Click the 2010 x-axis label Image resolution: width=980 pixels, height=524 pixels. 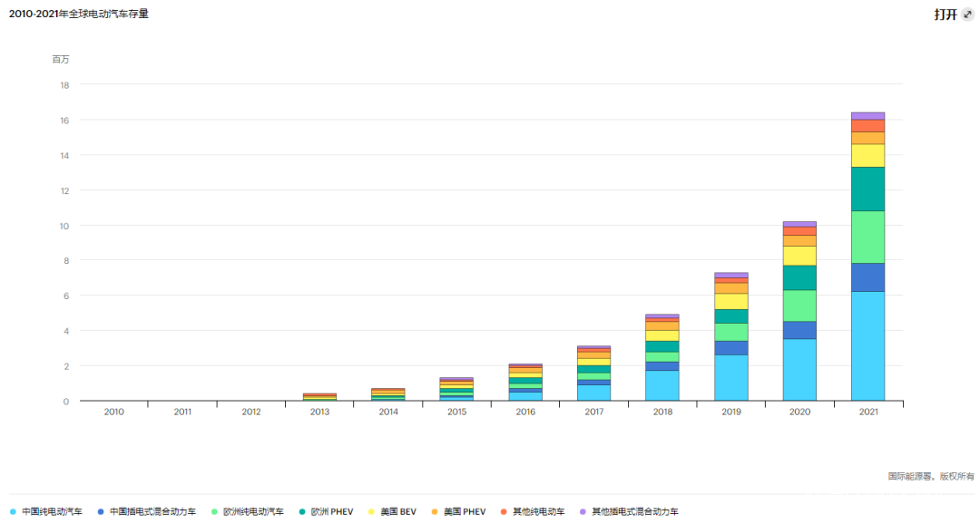pyautogui.click(x=113, y=412)
